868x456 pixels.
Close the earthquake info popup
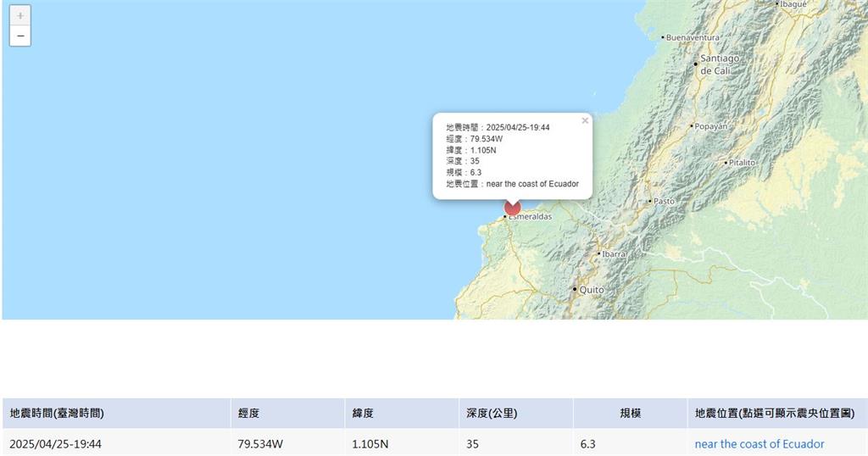tap(585, 120)
